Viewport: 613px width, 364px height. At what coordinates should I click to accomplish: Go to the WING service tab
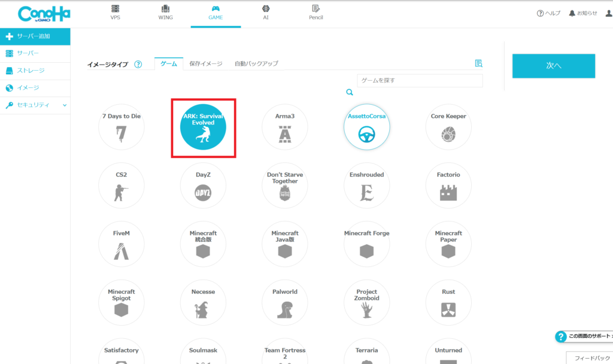pyautogui.click(x=166, y=13)
